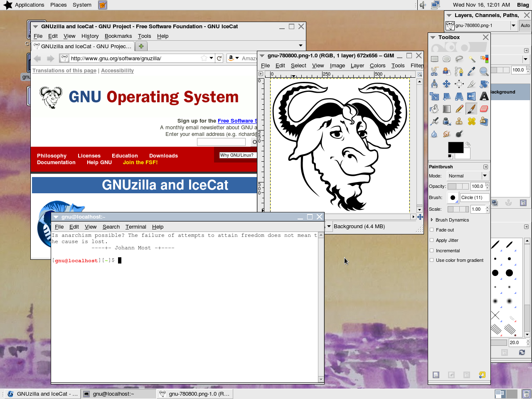This screenshot has height=399, width=532.
Task: Follow the Philosophy link on GNU page
Action: coord(52,156)
